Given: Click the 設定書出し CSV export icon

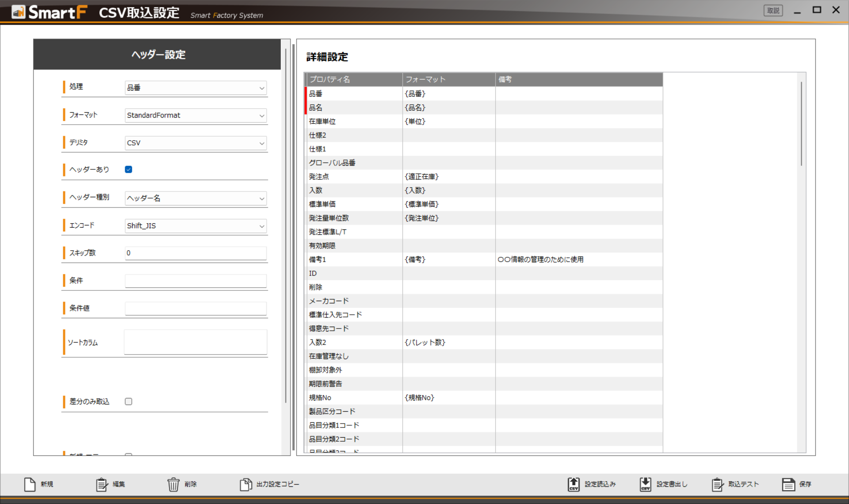Looking at the screenshot, I should click(646, 485).
